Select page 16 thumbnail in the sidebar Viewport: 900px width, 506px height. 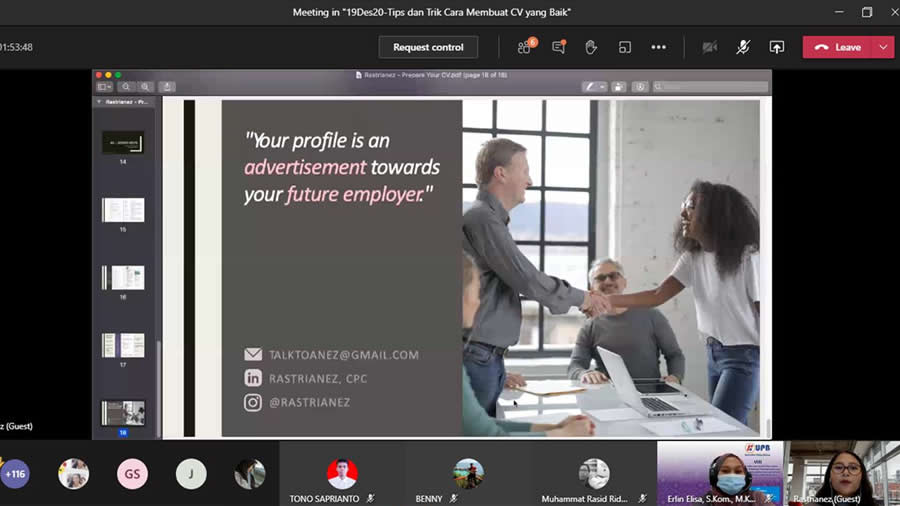pos(123,277)
